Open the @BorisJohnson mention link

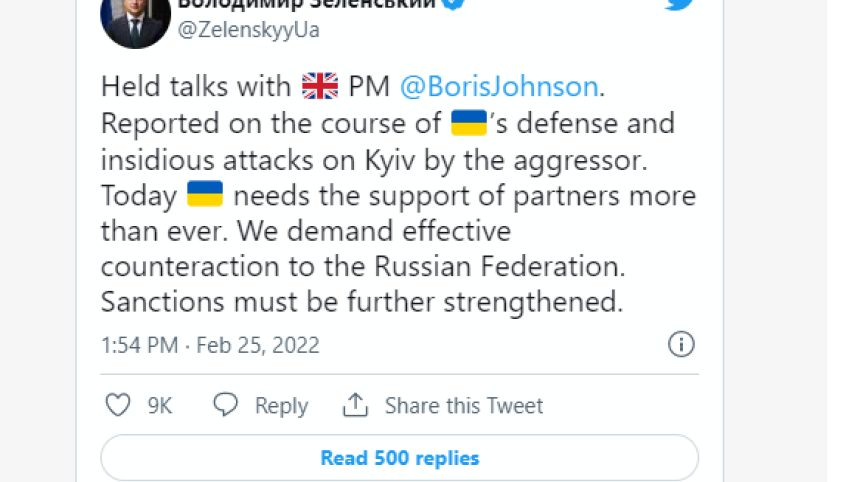(x=499, y=87)
